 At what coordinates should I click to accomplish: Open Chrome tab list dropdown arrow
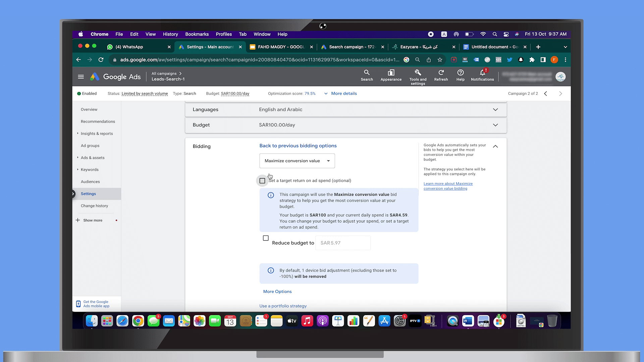[x=565, y=47]
